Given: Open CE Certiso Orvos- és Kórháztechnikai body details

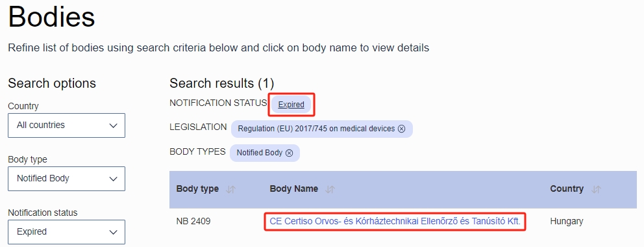Looking at the screenshot, I should 395,222.
